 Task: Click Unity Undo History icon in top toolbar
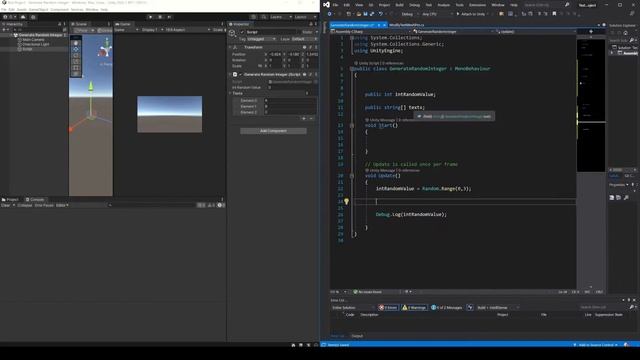254,17
